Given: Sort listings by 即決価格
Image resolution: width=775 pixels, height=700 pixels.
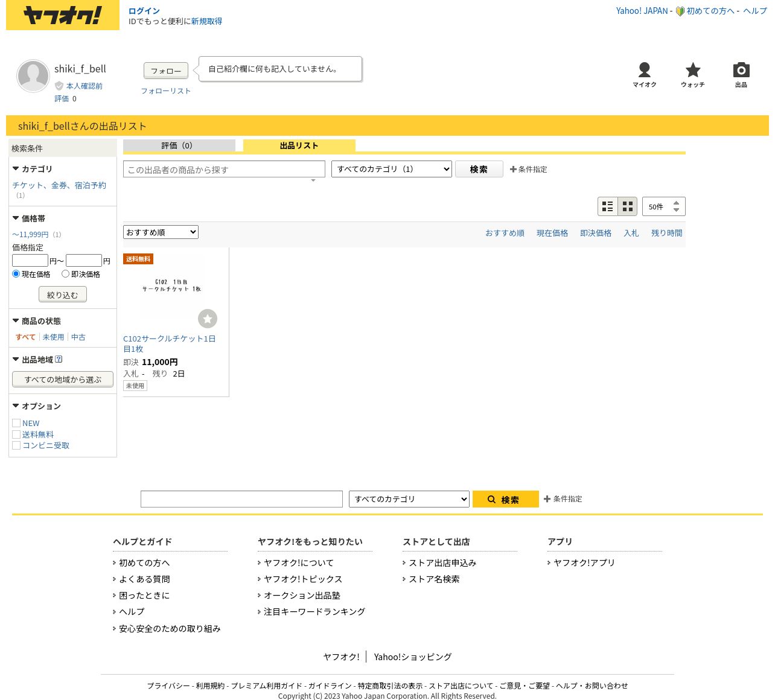Looking at the screenshot, I should click(596, 233).
